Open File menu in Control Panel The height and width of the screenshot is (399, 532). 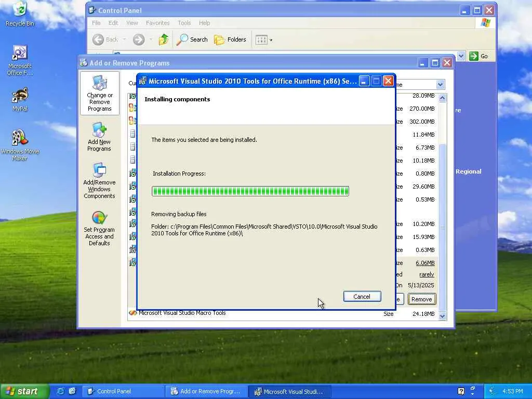[x=96, y=23]
